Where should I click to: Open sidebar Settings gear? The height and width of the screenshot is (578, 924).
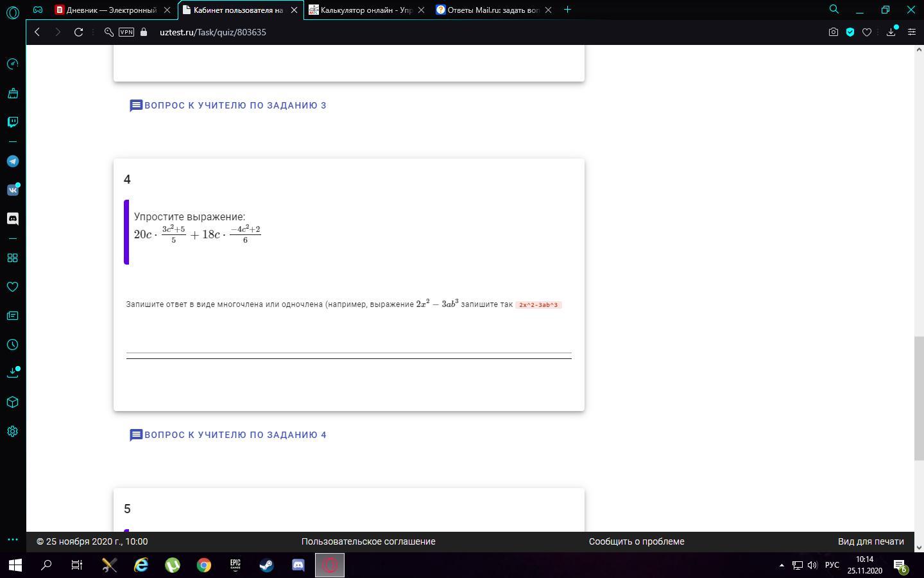click(x=12, y=431)
